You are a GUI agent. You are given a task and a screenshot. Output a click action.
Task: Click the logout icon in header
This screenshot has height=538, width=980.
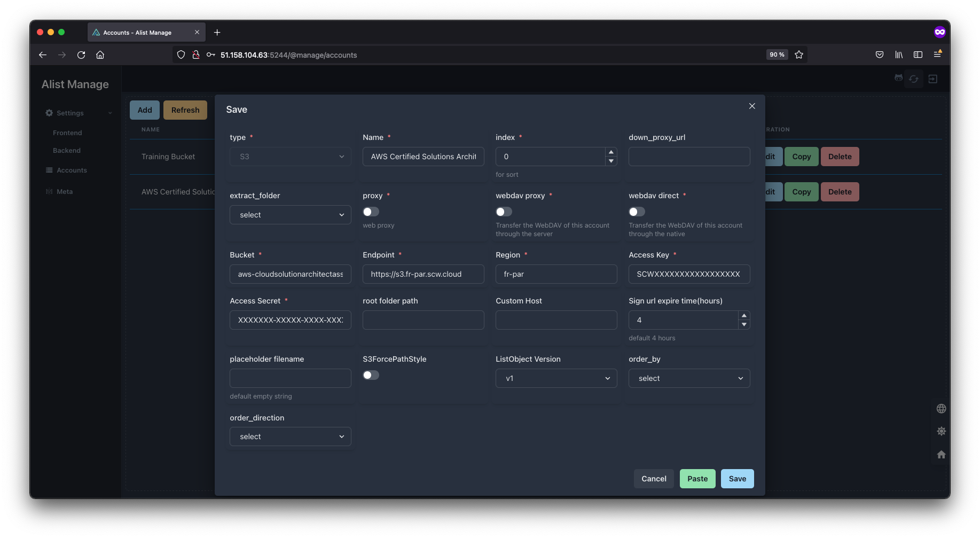(x=933, y=79)
